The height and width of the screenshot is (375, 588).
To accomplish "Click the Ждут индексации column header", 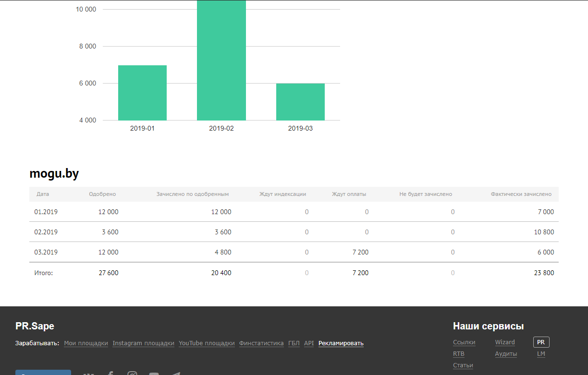I will (282, 194).
